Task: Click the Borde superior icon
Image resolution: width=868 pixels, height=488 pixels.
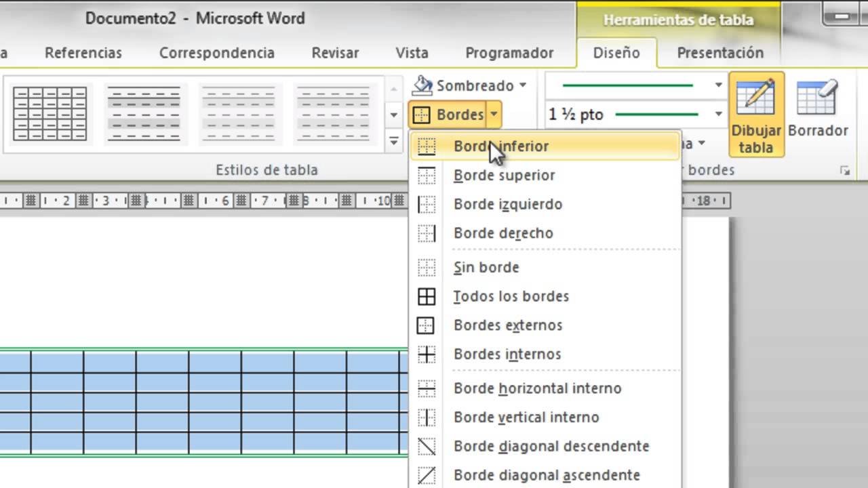Action: [x=427, y=175]
